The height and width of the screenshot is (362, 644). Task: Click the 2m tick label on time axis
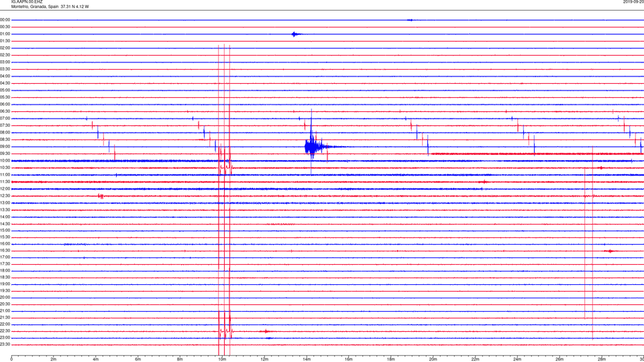point(54,359)
